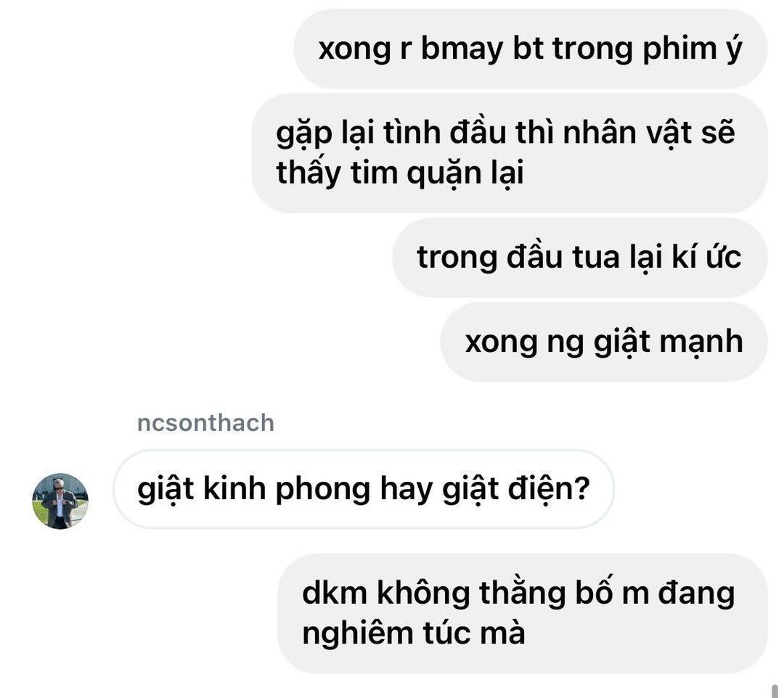Select the message starting 'gặp lại tình đầu'
This screenshot has width=784, height=698.
point(509,153)
